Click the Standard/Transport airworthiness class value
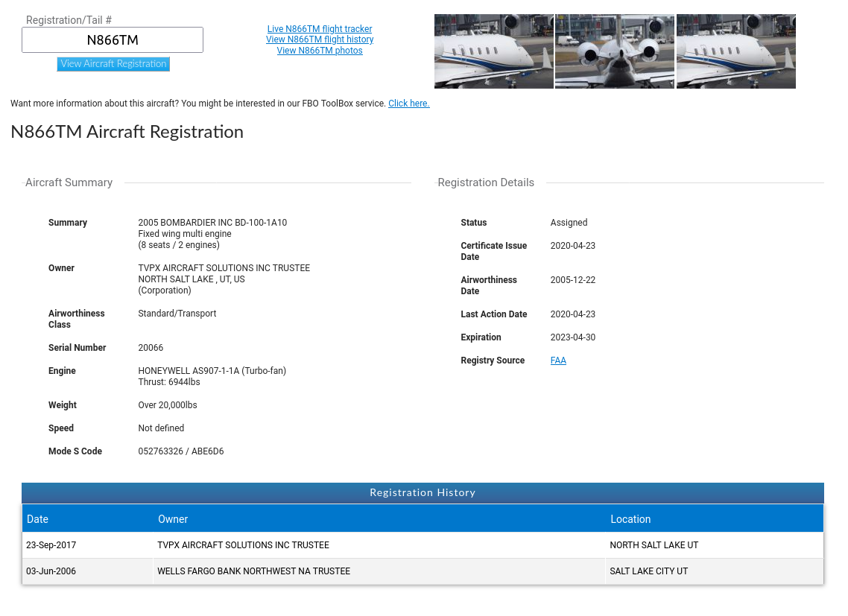Image resolution: width=848 pixels, height=616 pixels. [177, 313]
